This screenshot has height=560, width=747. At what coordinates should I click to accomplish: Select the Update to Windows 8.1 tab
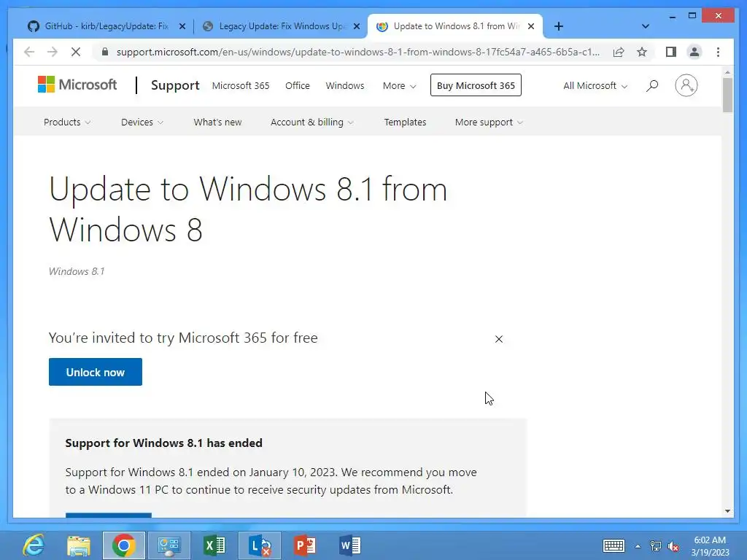(450, 26)
